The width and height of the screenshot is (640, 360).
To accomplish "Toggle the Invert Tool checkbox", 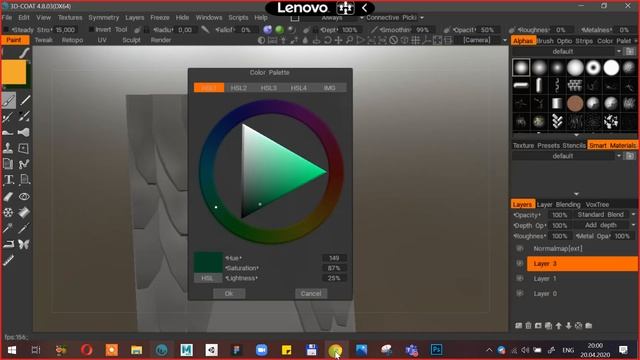I will pos(91,30).
